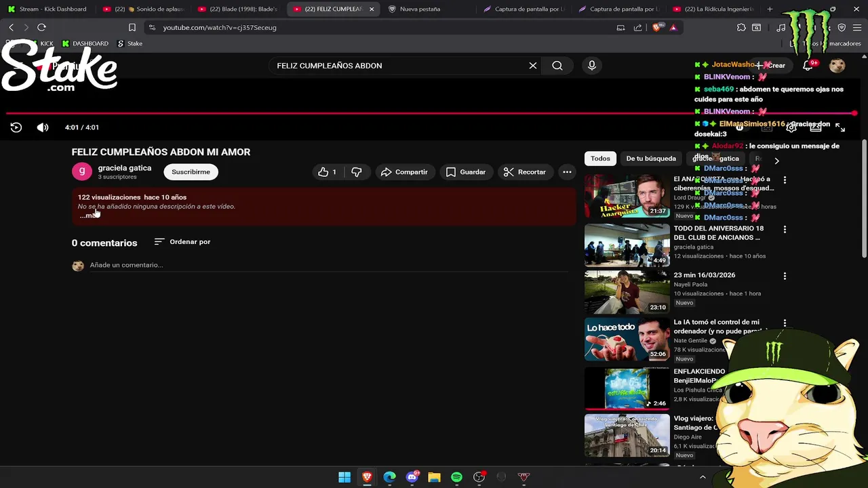Open options for the Lord Draugr video
This screenshot has height=488, width=868.
pyautogui.click(x=785, y=180)
